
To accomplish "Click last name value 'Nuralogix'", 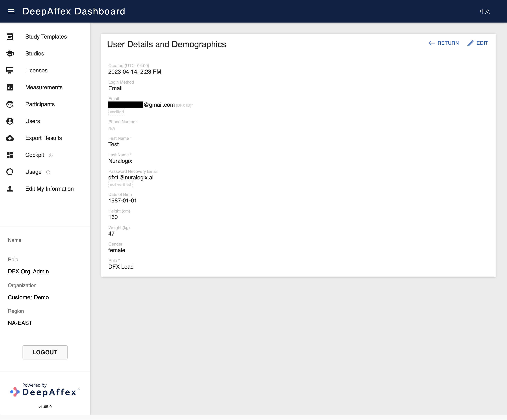I will click(120, 161).
